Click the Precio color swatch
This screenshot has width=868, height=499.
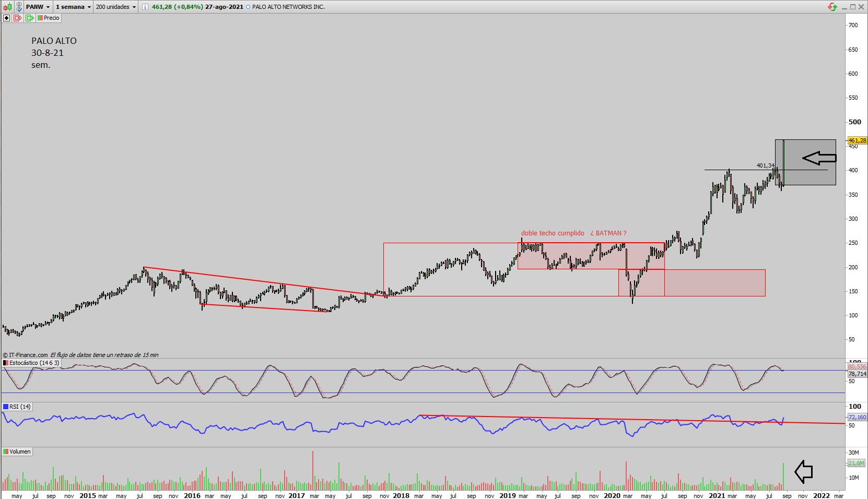(40, 18)
